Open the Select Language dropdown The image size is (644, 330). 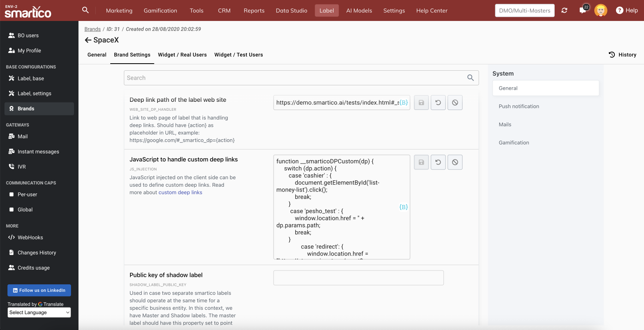point(39,312)
